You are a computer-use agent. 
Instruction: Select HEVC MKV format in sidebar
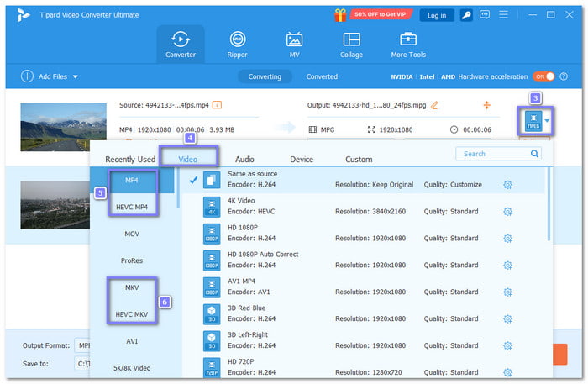point(132,314)
